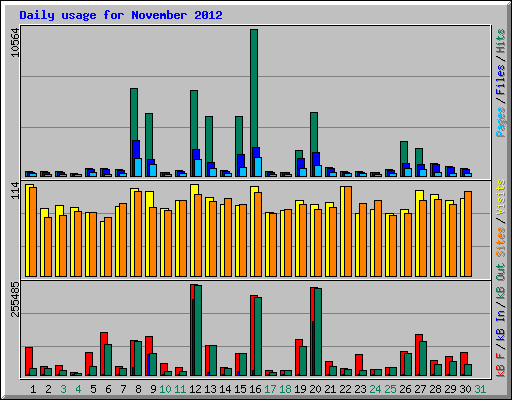Click green day label 31 on the x-axis
The width and height of the screenshot is (512, 400).
pos(480,389)
